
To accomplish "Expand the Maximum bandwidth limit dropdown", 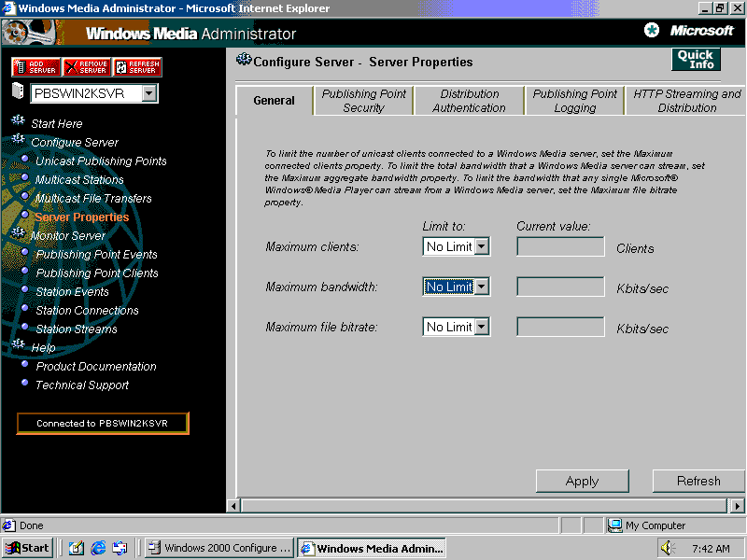I will 482,287.
